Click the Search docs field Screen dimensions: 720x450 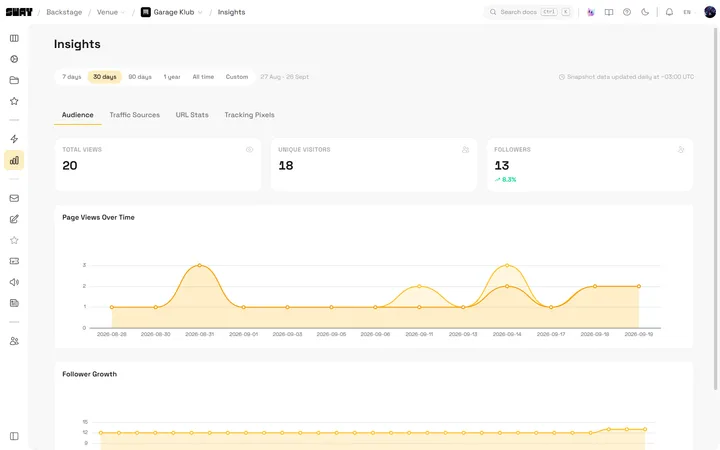coord(529,12)
